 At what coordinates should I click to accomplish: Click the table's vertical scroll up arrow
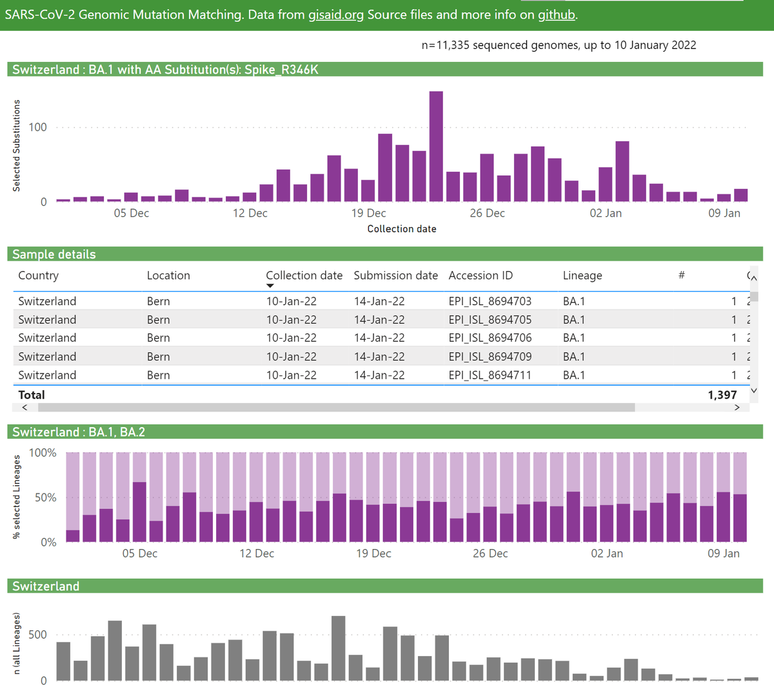point(754,277)
